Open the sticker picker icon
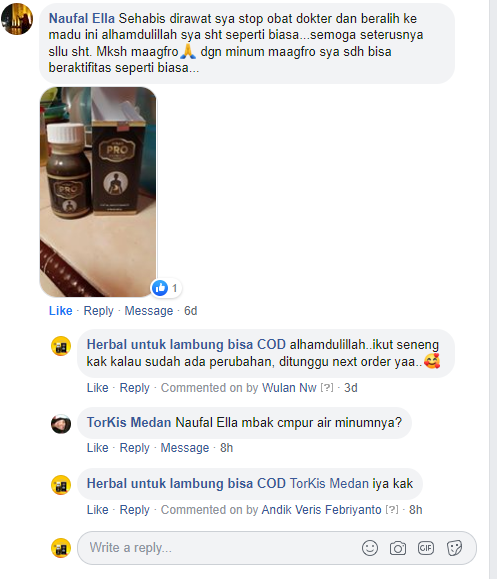 tap(454, 548)
